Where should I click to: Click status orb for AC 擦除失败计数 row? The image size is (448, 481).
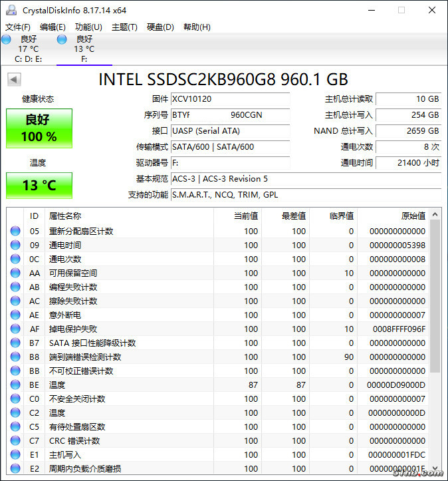click(15, 301)
